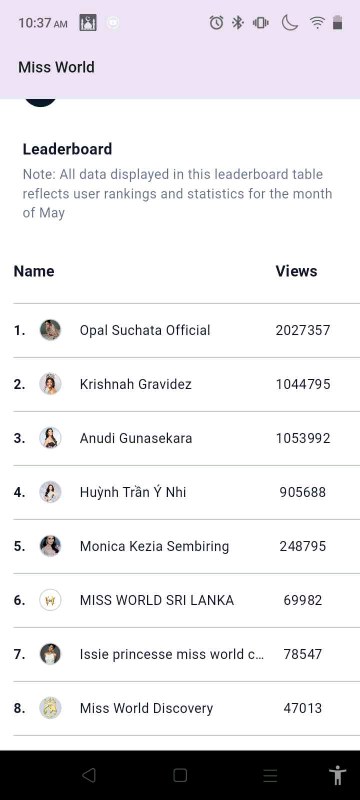Image resolution: width=360 pixels, height=800 pixels.
Task: Open Miss World Discovery channel
Action: coord(187,708)
